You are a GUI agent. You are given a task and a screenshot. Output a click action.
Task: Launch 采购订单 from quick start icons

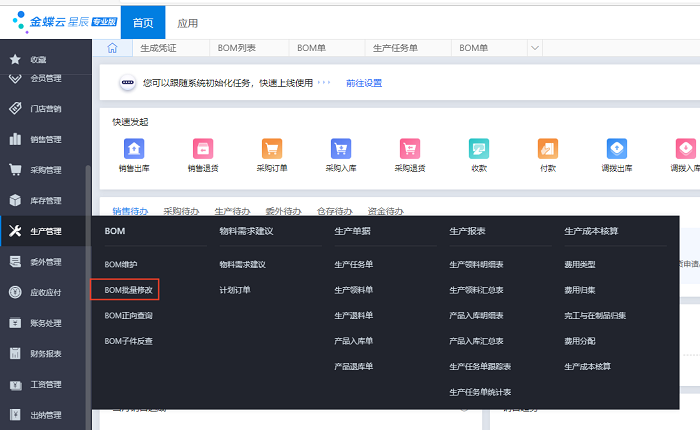(271, 149)
